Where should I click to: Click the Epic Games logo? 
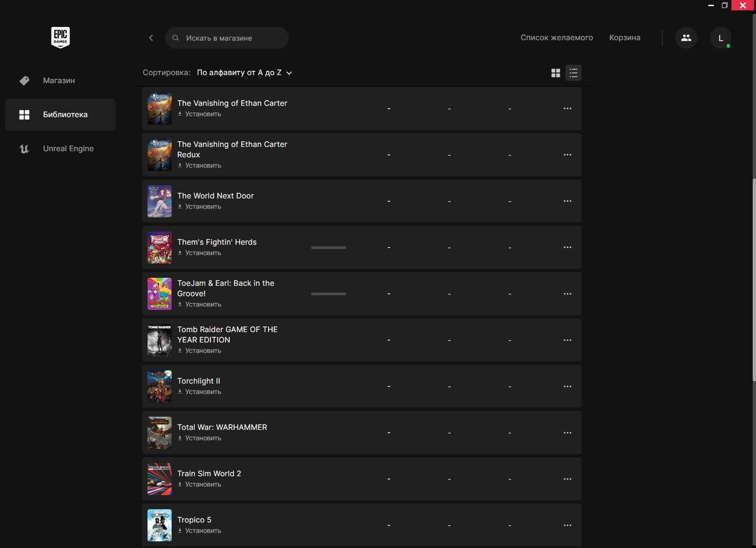point(61,37)
